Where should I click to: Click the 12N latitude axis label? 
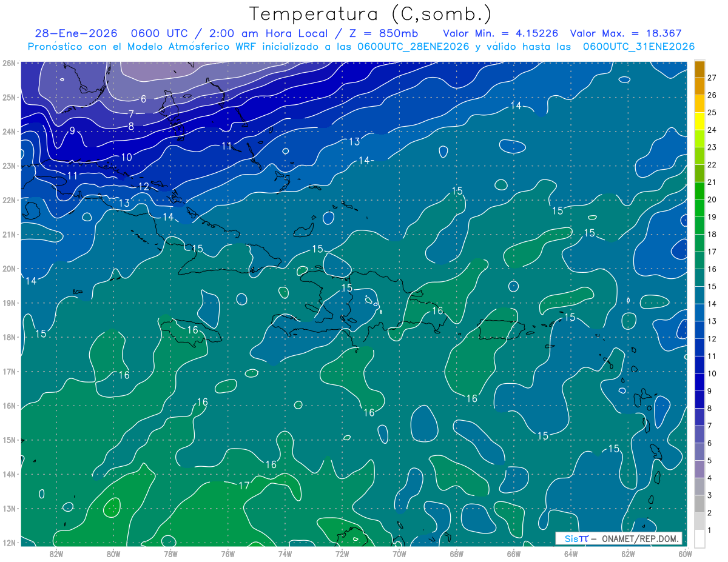coord(8,543)
